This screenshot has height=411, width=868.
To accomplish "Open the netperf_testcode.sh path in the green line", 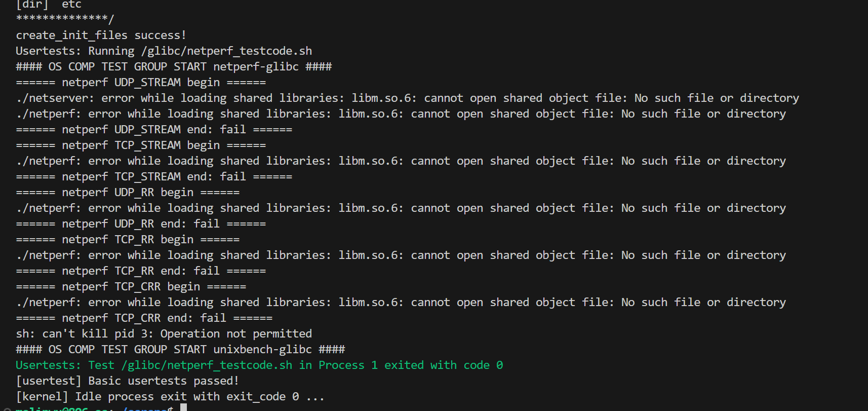I will point(207,365).
